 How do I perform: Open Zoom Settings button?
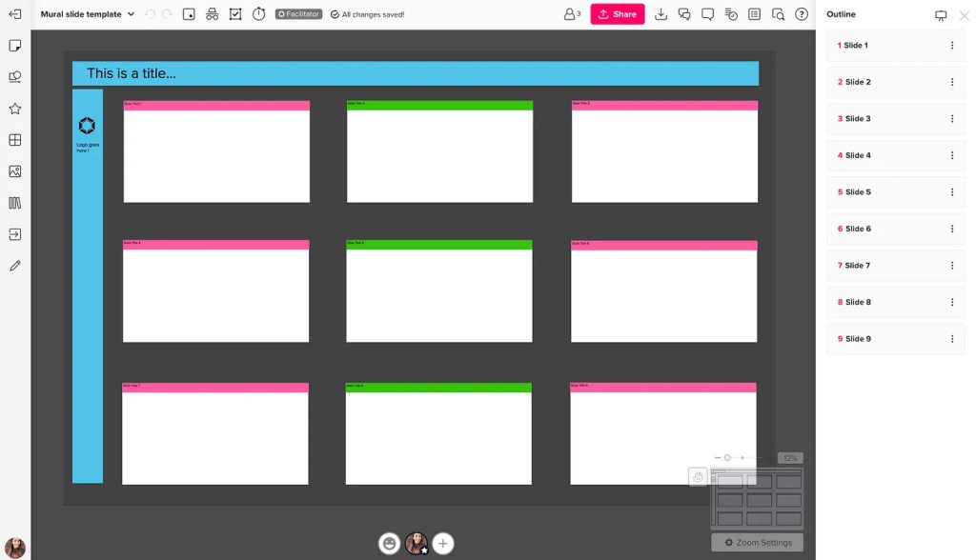pos(758,542)
